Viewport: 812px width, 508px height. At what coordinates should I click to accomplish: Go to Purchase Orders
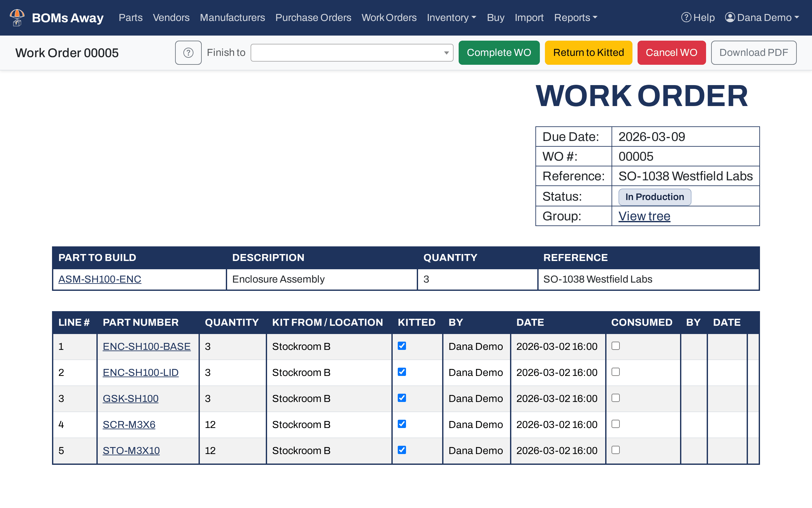(313, 17)
